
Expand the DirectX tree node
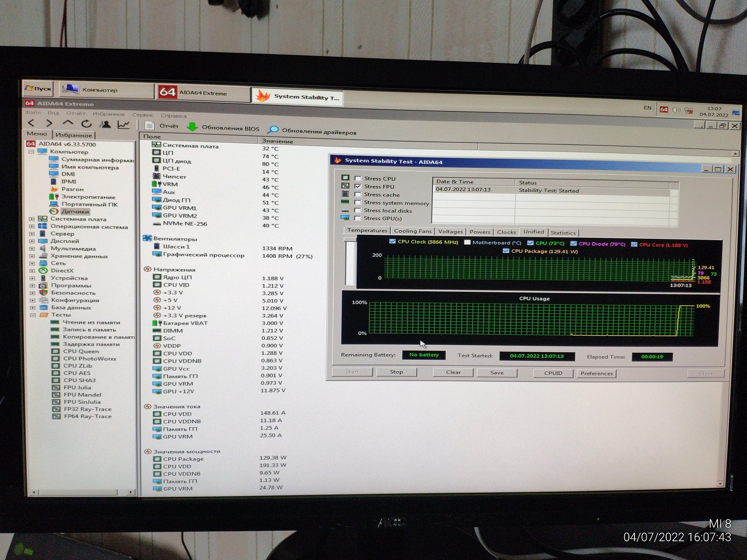32,271
